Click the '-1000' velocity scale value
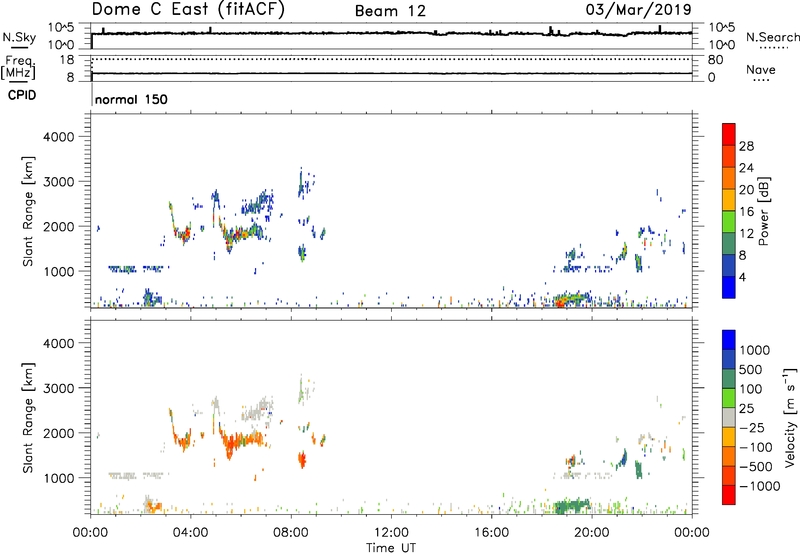Image resolution: width=800 pixels, height=554 pixels. [760, 486]
